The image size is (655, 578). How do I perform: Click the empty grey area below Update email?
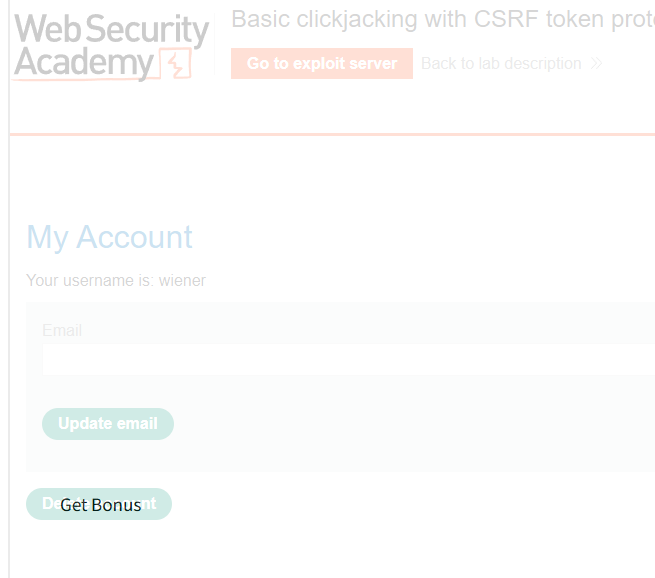(334, 456)
